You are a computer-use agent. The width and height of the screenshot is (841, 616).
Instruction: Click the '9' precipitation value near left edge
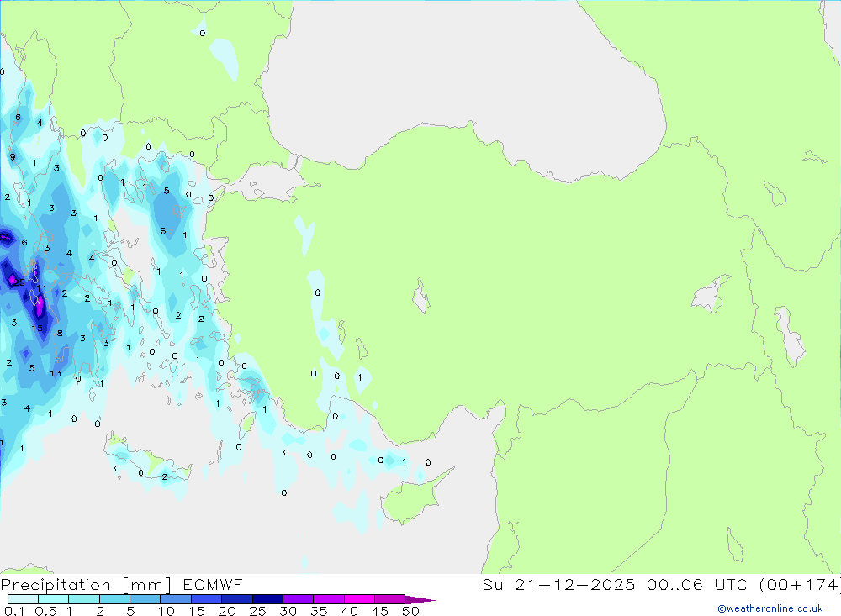(13, 156)
